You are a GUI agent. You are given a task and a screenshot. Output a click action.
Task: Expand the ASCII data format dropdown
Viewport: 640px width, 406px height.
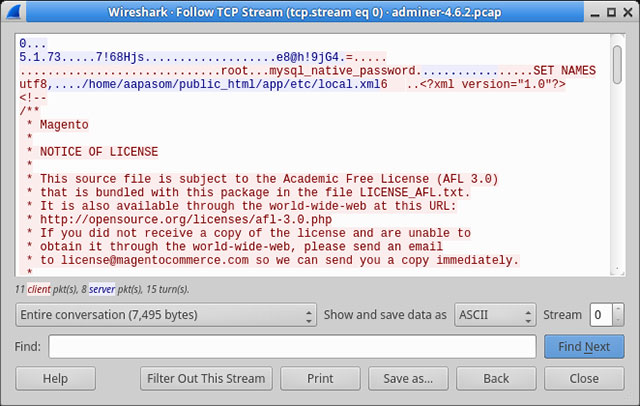tap(494, 315)
